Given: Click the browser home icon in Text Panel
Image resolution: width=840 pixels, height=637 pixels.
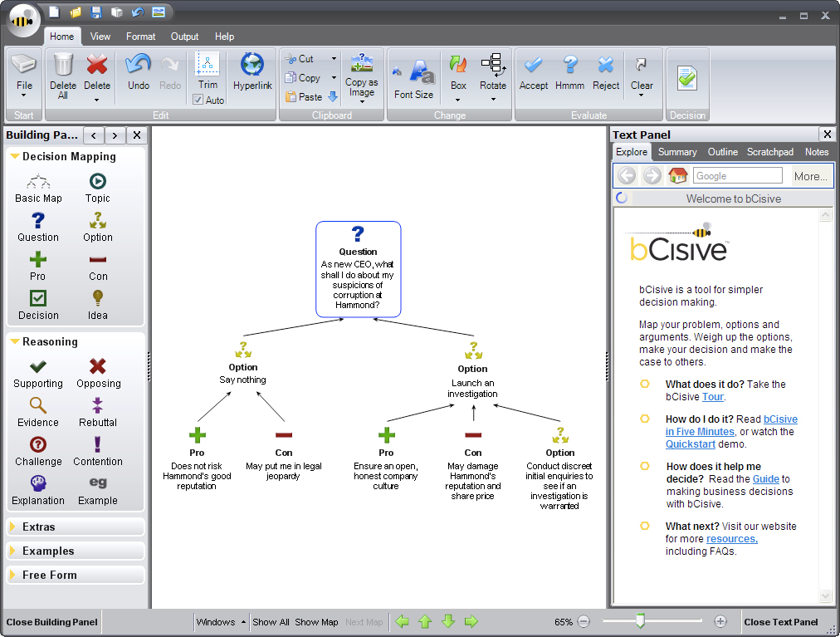Looking at the screenshot, I should point(677,175).
